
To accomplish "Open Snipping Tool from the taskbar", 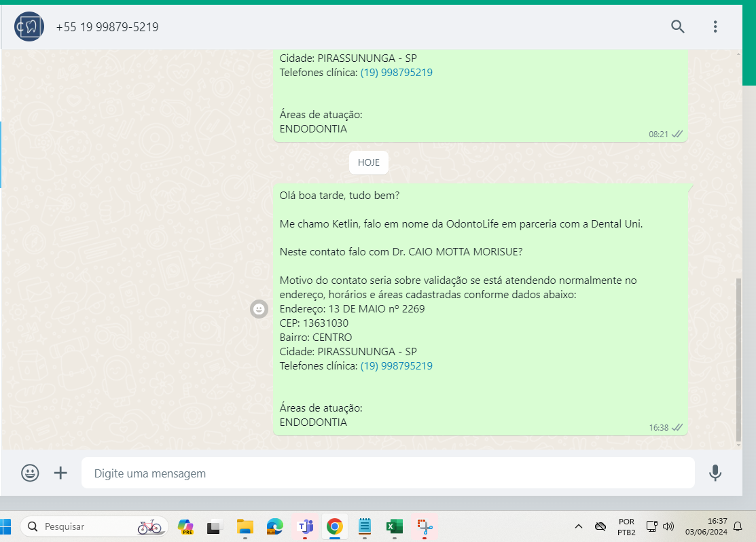I will click(x=425, y=526).
